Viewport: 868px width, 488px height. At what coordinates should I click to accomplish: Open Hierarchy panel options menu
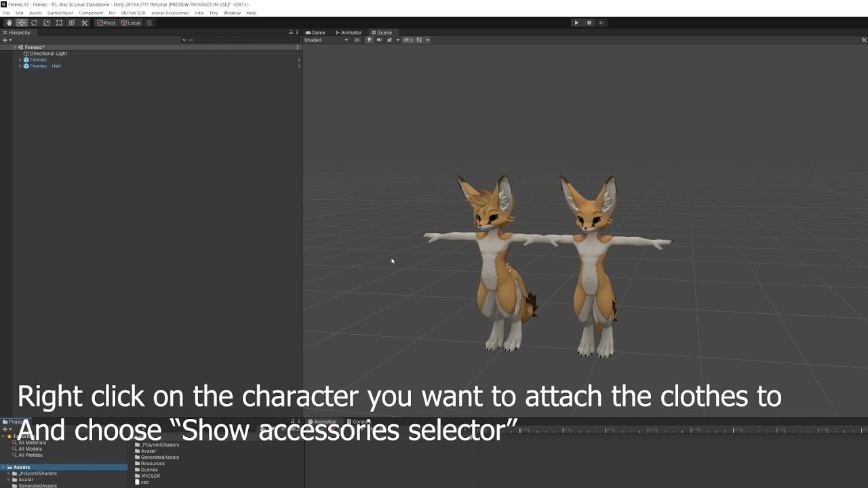(298, 33)
